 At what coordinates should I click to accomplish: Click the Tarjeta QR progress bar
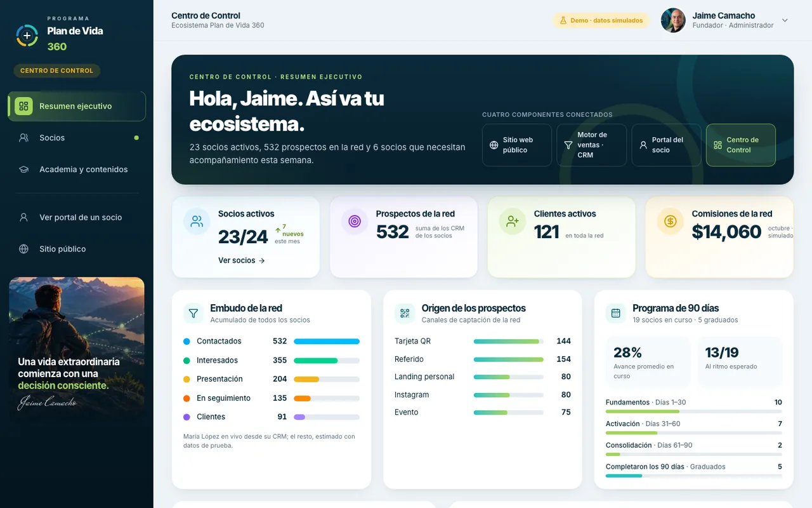coord(509,342)
